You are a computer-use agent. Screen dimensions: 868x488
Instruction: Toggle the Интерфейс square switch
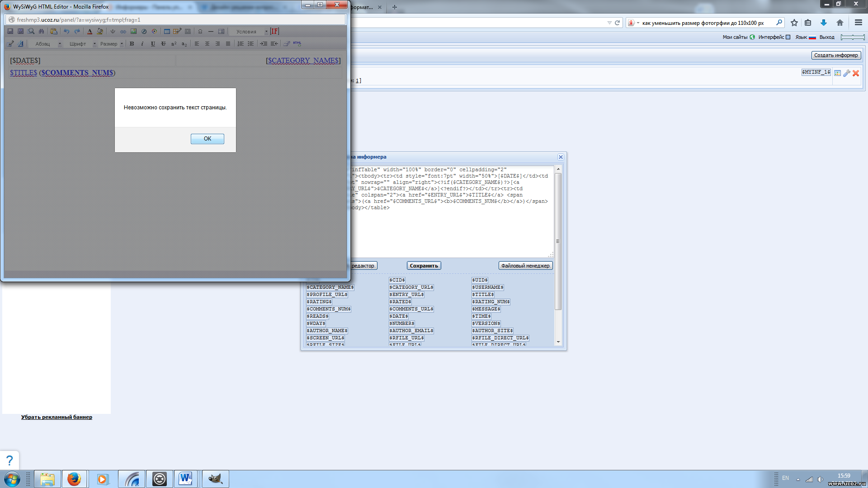(788, 37)
